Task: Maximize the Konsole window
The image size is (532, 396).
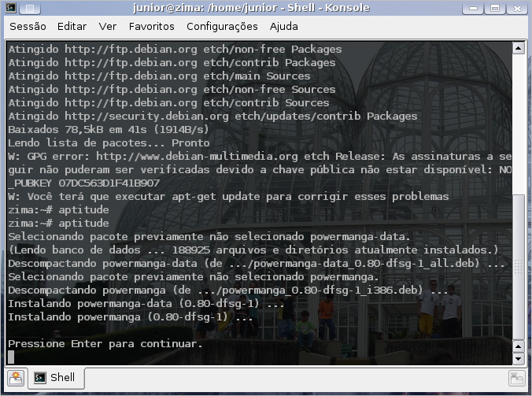Action: [495, 8]
